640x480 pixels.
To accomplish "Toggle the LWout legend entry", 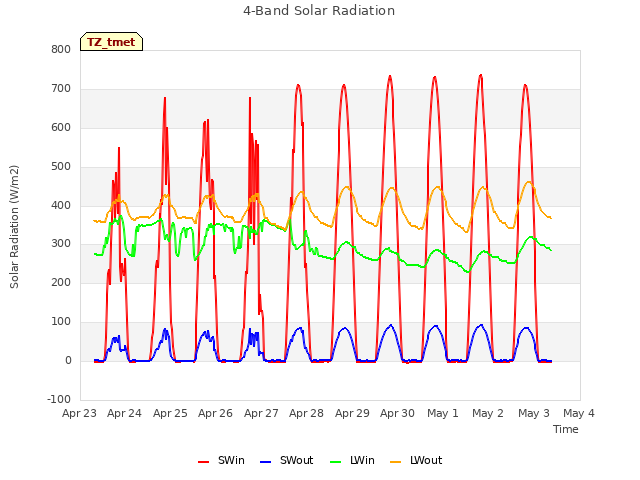I will coord(416,460).
